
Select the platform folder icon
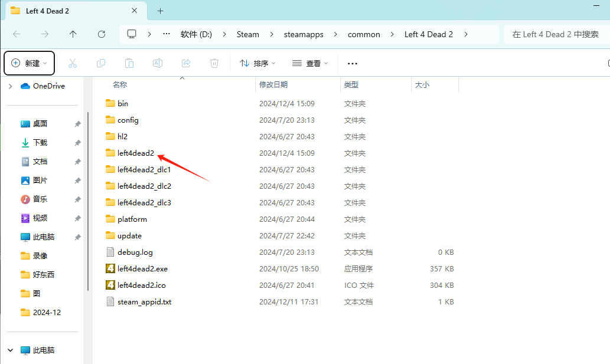pos(110,219)
